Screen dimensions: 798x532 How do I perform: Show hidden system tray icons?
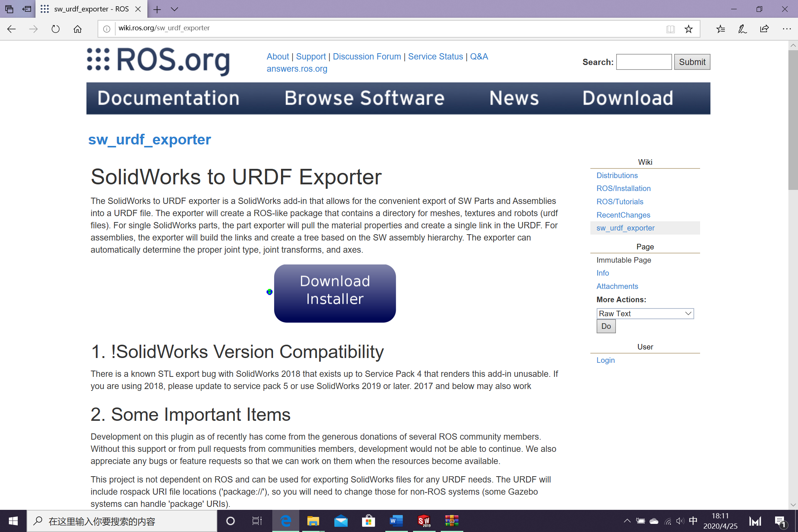pos(627,521)
